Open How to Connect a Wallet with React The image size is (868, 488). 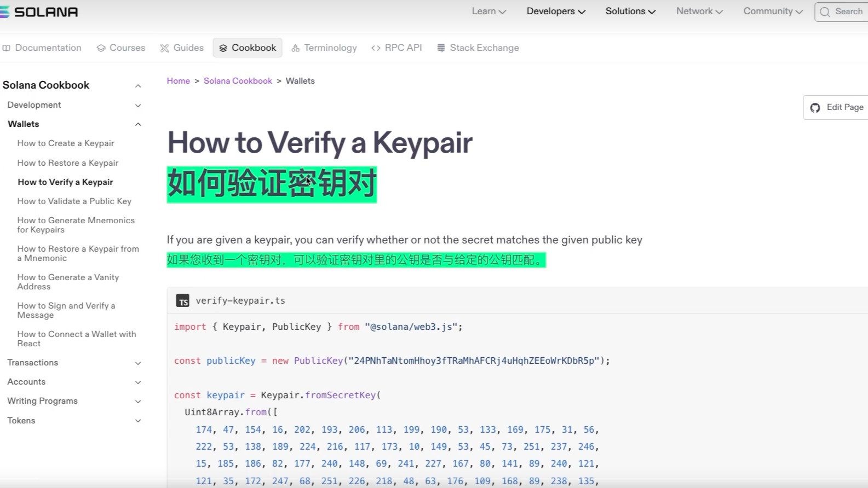pyautogui.click(x=77, y=339)
